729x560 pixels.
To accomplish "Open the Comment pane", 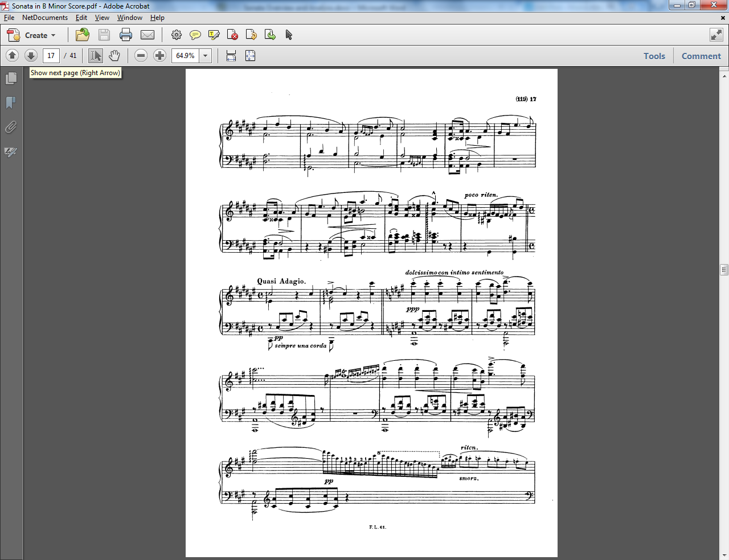I will point(701,56).
